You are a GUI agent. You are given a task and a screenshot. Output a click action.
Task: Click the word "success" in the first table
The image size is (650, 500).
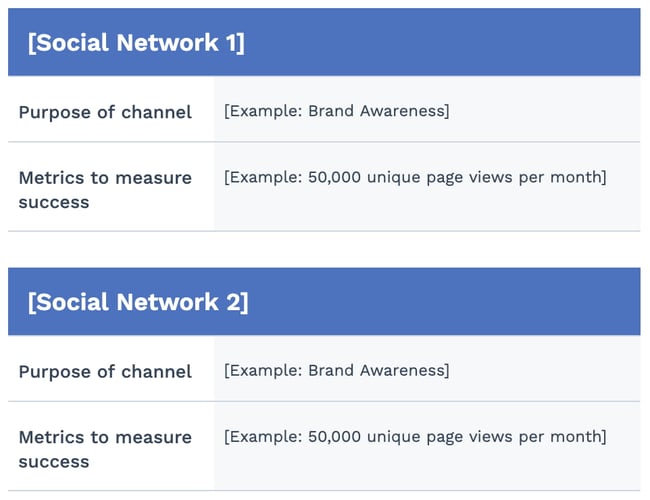click(54, 202)
